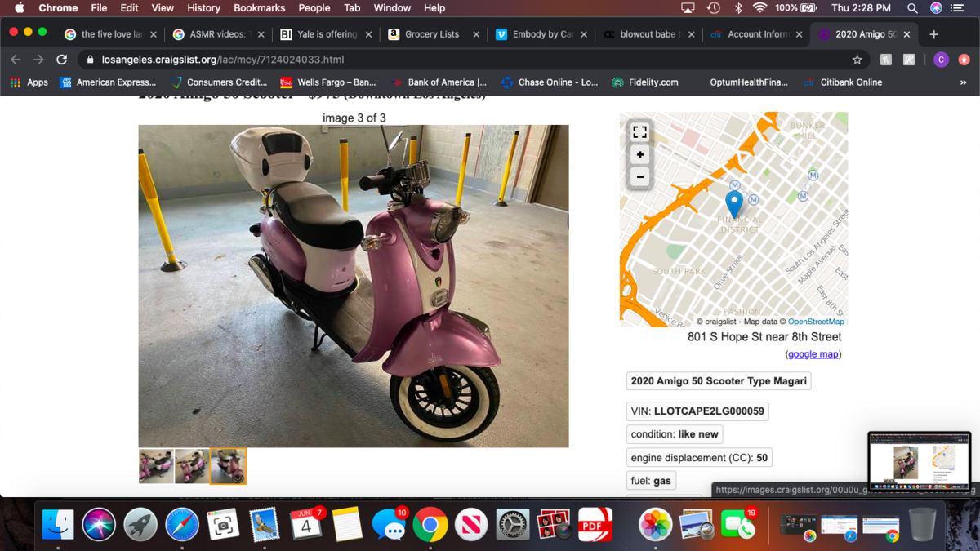Image resolution: width=980 pixels, height=551 pixels.
Task: Expand hidden bookmarks overflow chevron
Action: (x=963, y=82)
